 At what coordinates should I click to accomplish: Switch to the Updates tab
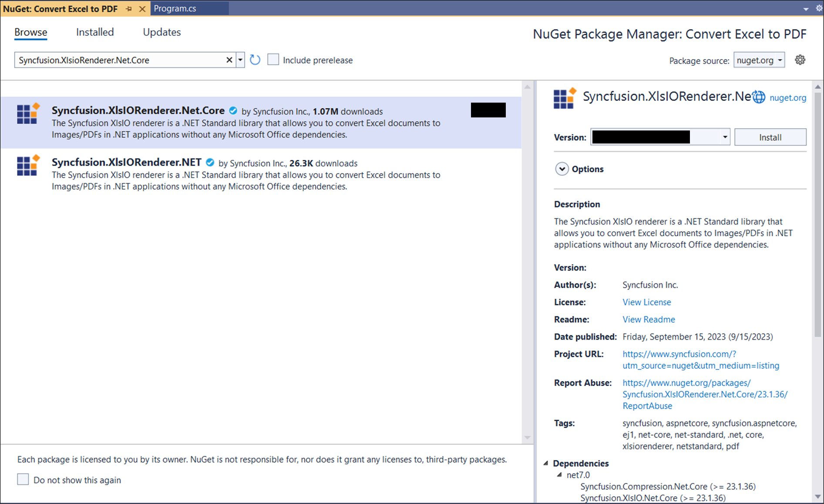161,32
